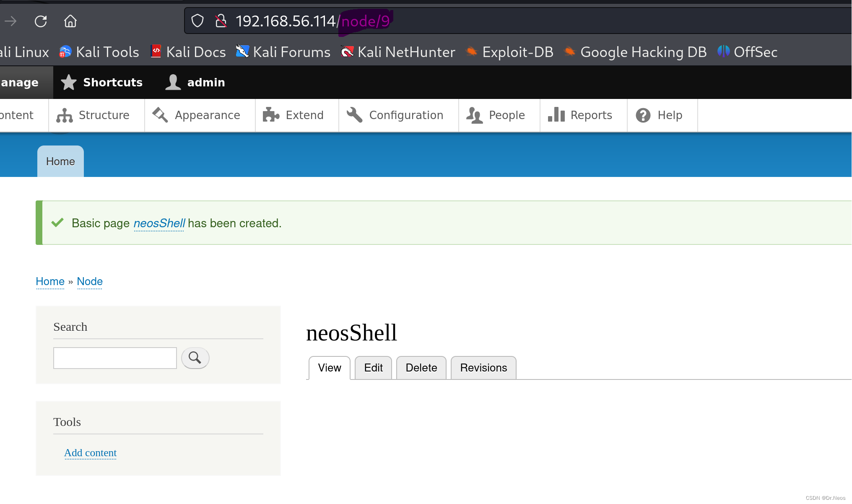Select the Home tab

pyautogui.click(x=61, y=161)
